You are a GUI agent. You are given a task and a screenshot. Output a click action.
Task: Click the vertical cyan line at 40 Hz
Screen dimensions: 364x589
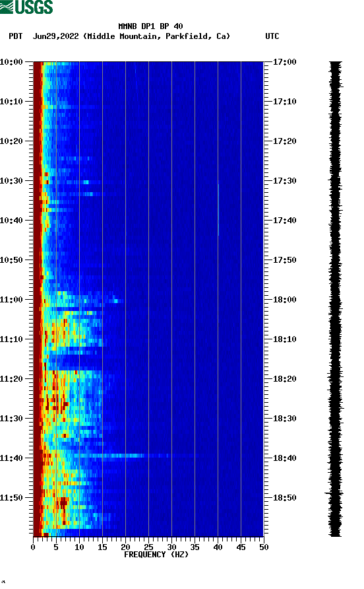coord(218,209)
